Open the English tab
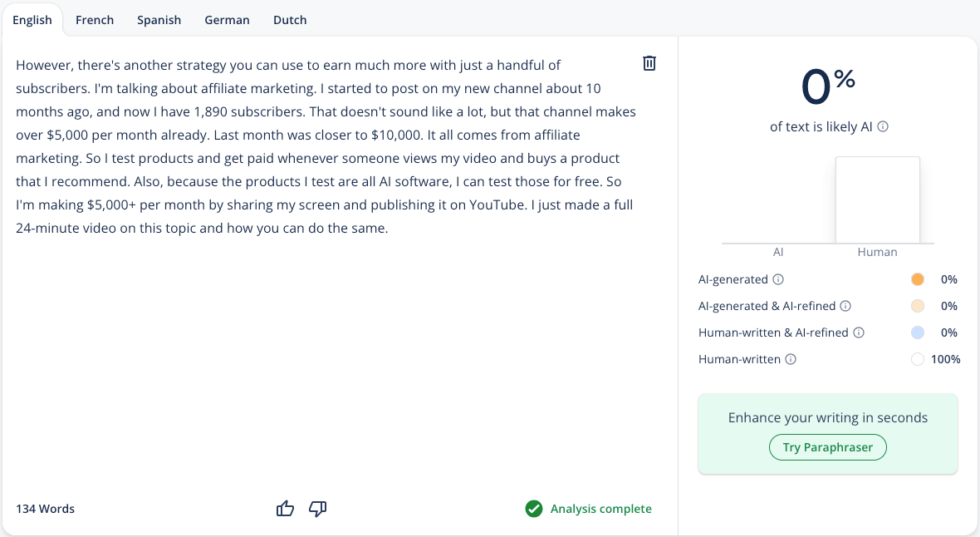This screenshot has height=537, width=980. coord(32,20)
